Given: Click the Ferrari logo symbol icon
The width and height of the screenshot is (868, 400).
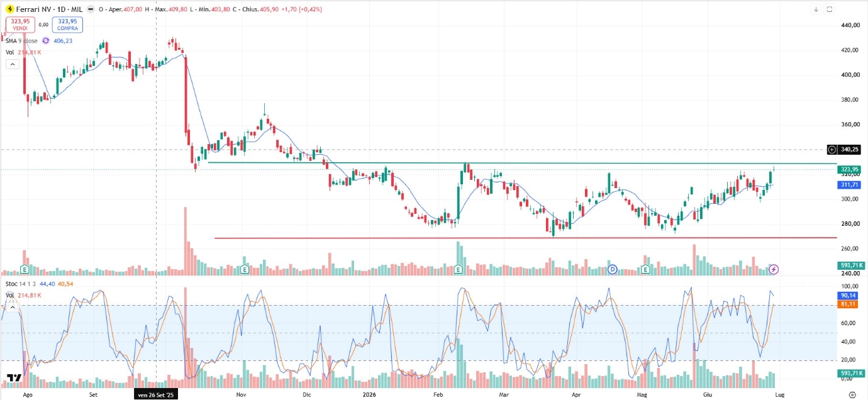Looking at the screenshot, I should point(9,9).
